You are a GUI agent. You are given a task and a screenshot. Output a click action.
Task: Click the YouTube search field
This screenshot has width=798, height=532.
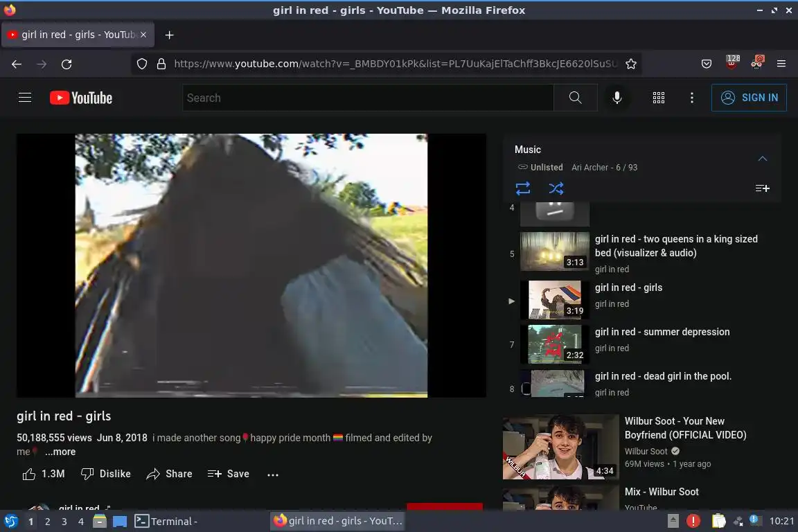367,98
